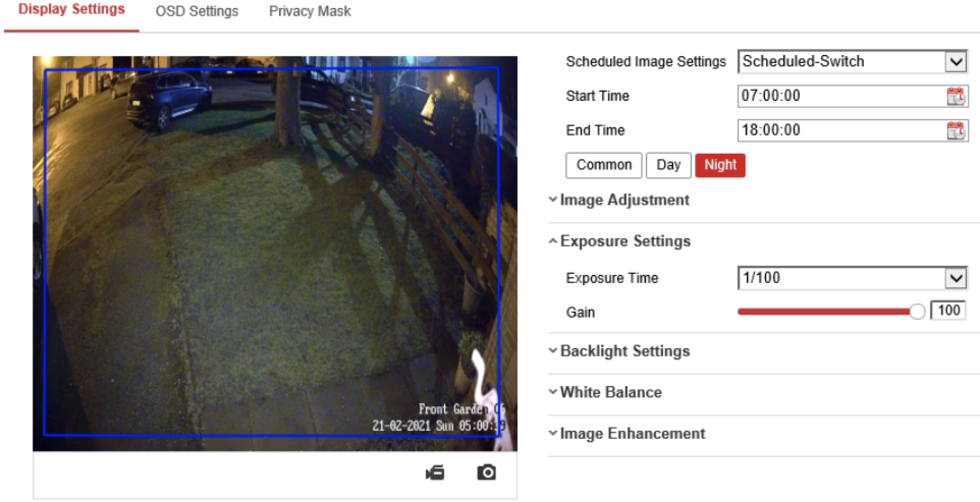
Task: Expand the Backlight Settings section
Action: pyautogui.click(x=624, y=351)
